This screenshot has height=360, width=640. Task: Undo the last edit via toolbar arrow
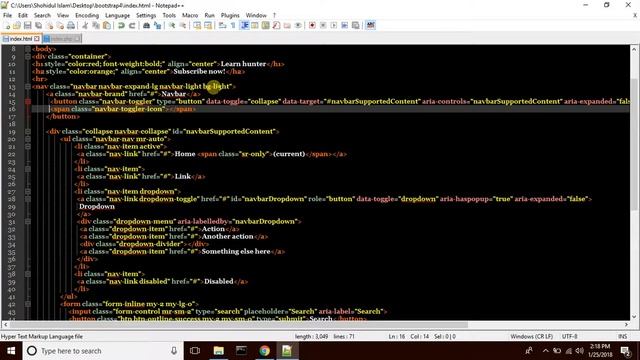pos(121,25)
